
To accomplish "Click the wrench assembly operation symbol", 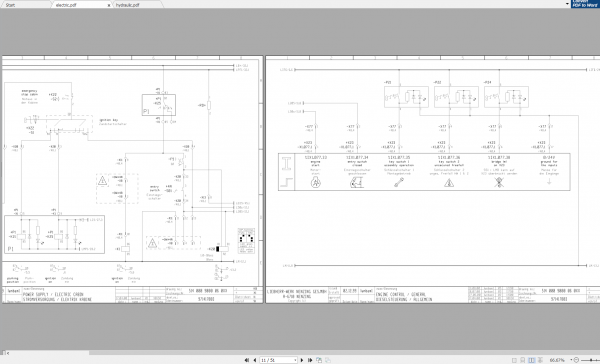I will point(399,183).
